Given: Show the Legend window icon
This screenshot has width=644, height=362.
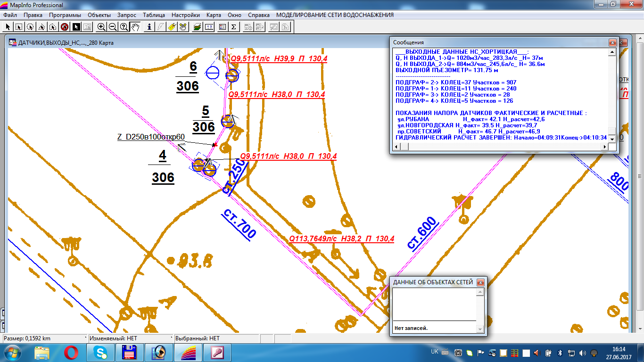Looking at the screenshot, I should [223, 27].
